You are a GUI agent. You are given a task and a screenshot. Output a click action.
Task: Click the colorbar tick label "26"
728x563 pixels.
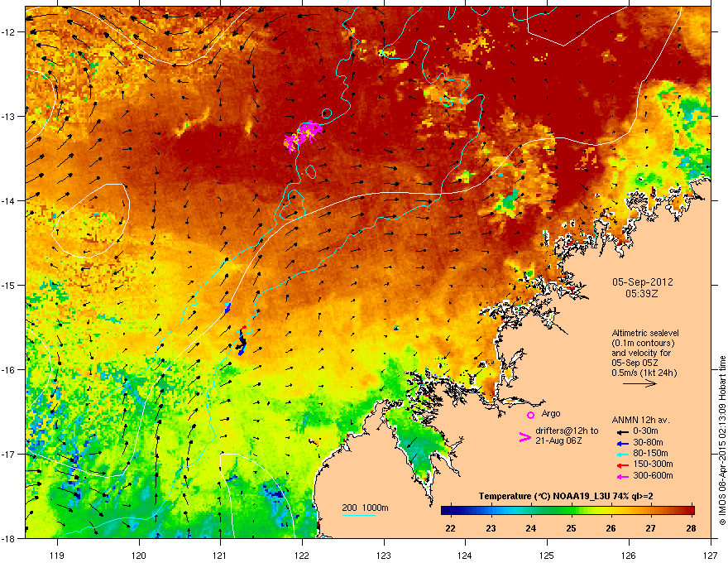[x=611, y=528]
